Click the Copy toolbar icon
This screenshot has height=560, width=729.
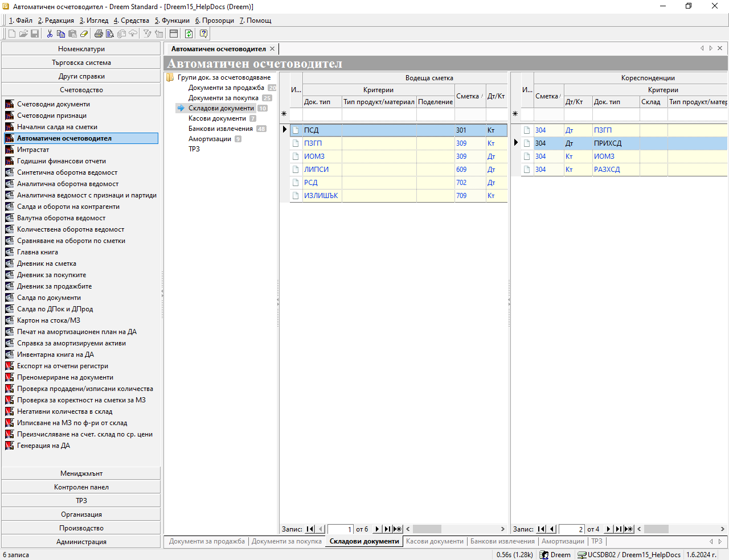point(61,34)
